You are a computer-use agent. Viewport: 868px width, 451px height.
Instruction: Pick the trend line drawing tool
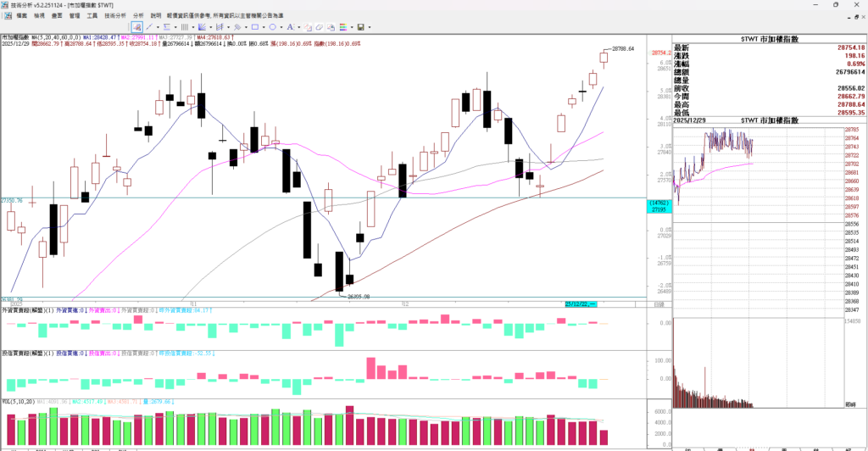point(149,27)
